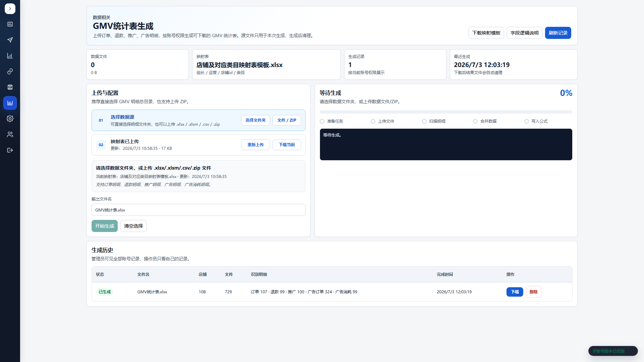Click the 等待生成 log console area
This screenshot has height=362, width=644.
click(446, 144)
